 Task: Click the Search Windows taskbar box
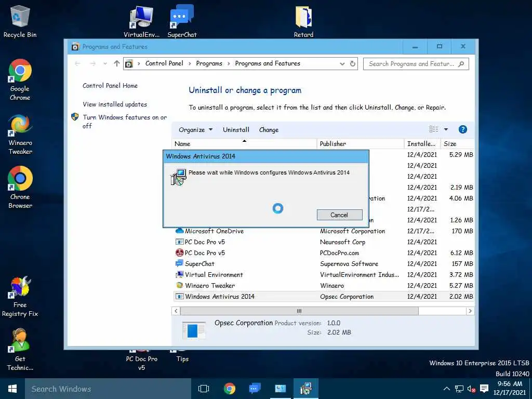pos(108,389)
